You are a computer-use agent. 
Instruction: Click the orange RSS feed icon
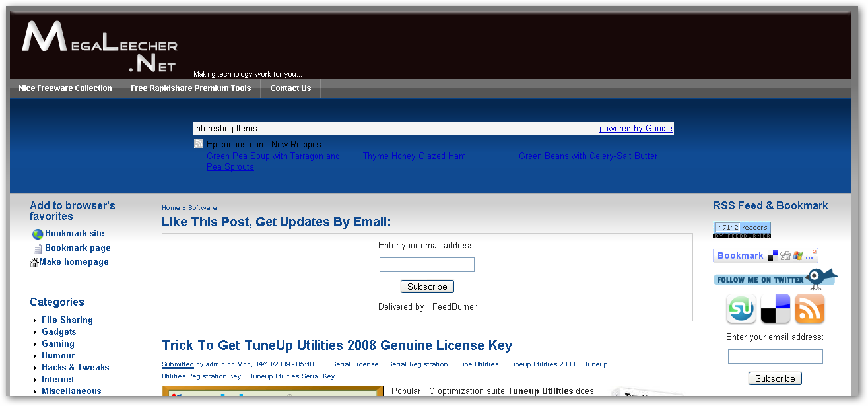point(809,309)
